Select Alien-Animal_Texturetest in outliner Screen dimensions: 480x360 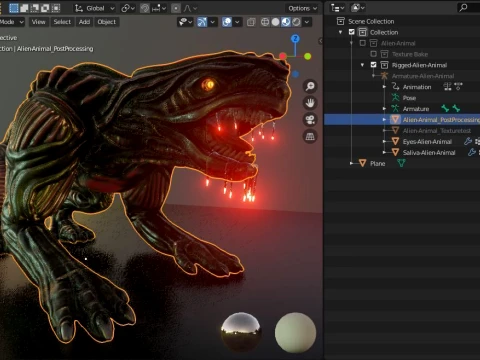(437, 131)
